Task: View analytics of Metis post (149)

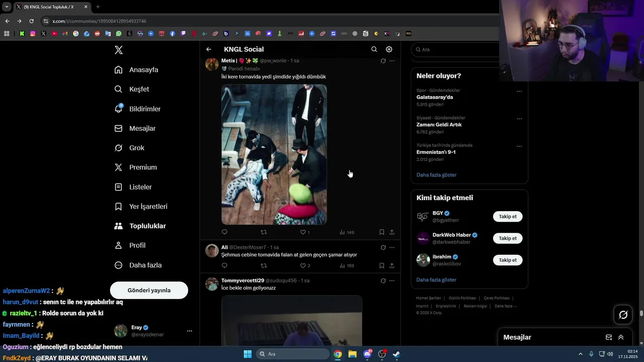Action: click(347, 232)
